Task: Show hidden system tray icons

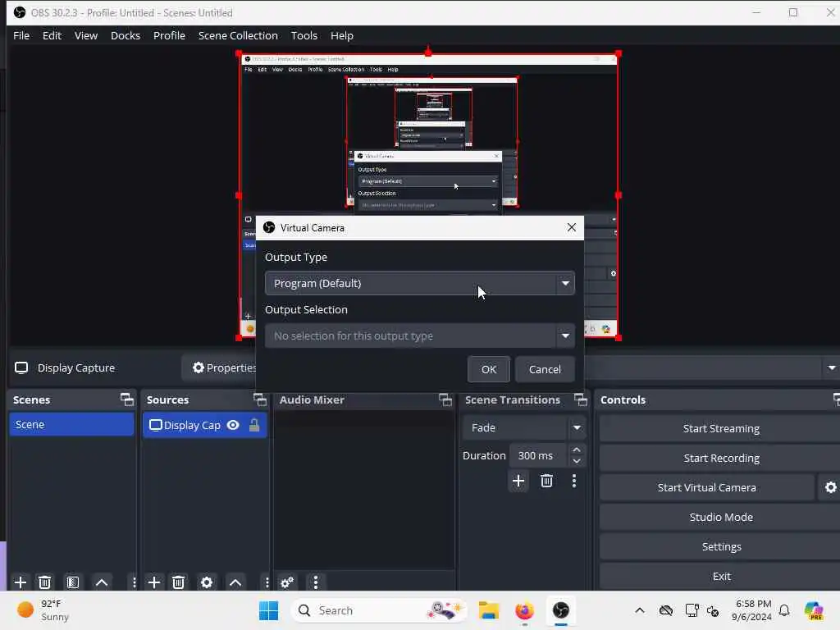Action: point(640,610)
